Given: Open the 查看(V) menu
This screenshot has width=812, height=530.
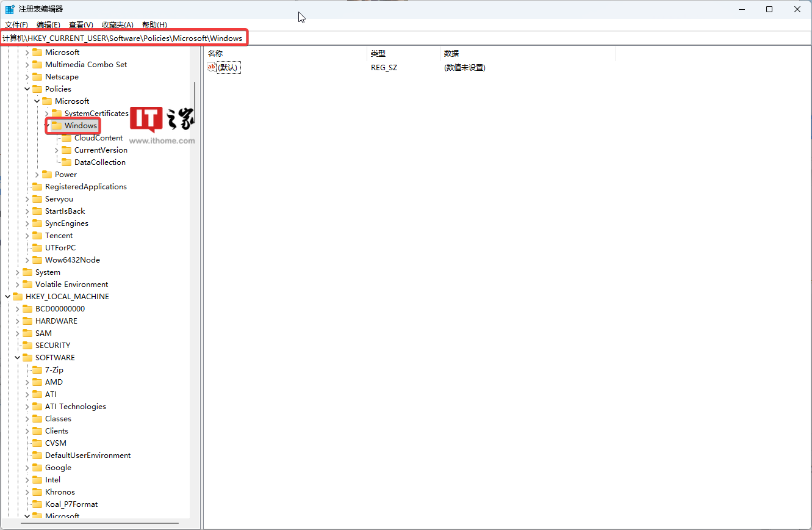Looking at the screenshot, I should tap(81, 25).
